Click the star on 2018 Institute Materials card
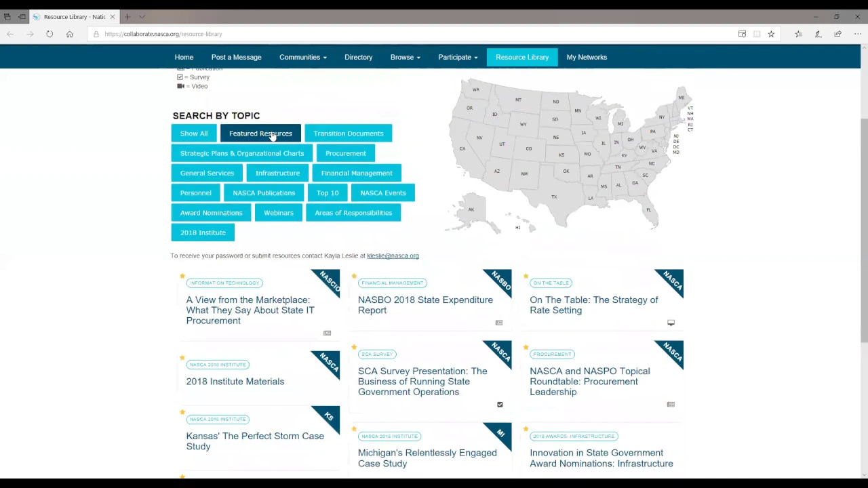Image resolution: width=868 pixels, height=488 pixels. (182, 357)
